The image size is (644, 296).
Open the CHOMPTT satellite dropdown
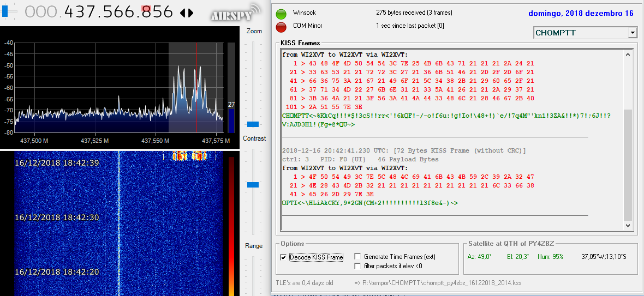[633, 33]
